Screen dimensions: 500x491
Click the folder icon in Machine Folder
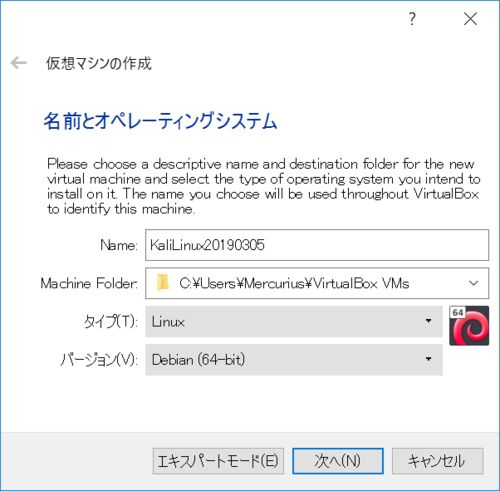pyautogui.click(x=163, y=283)
